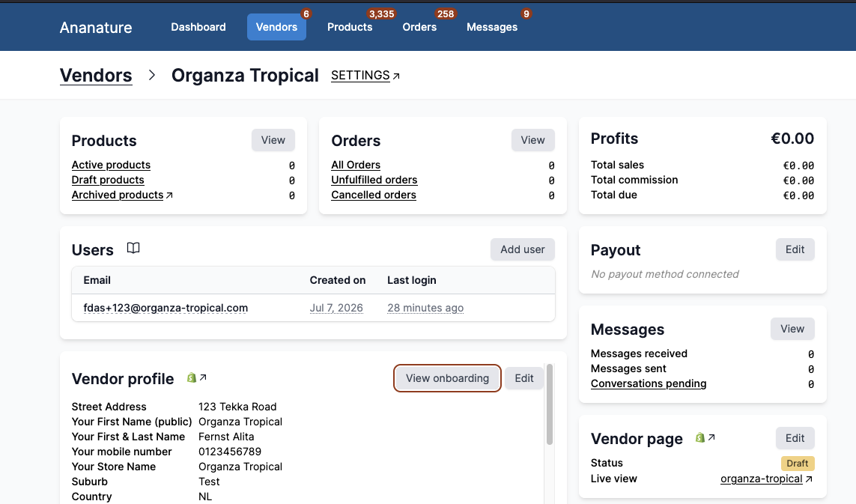Open Cancelled orders link
The height and width of the screenshot is (504, 856).
click(374, 195)
